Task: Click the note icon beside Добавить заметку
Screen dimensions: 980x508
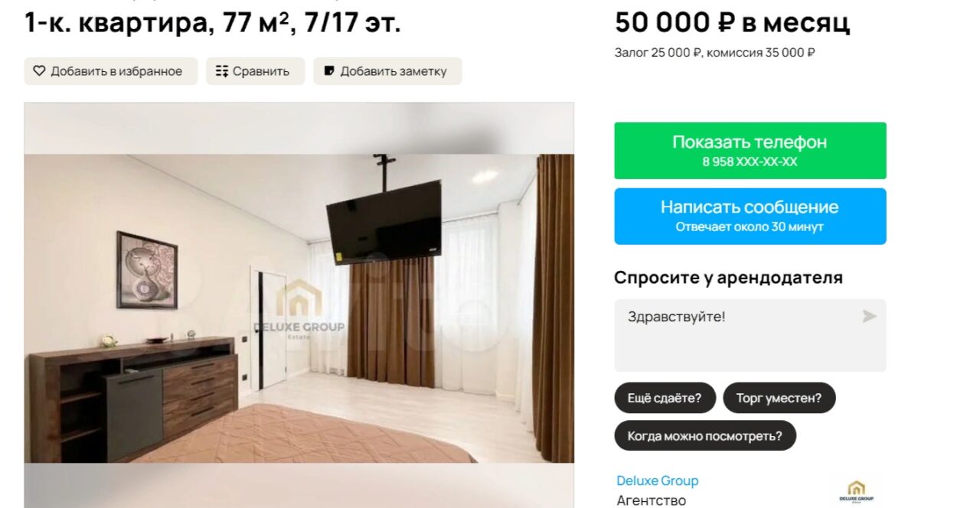Action: pos(329,71)
